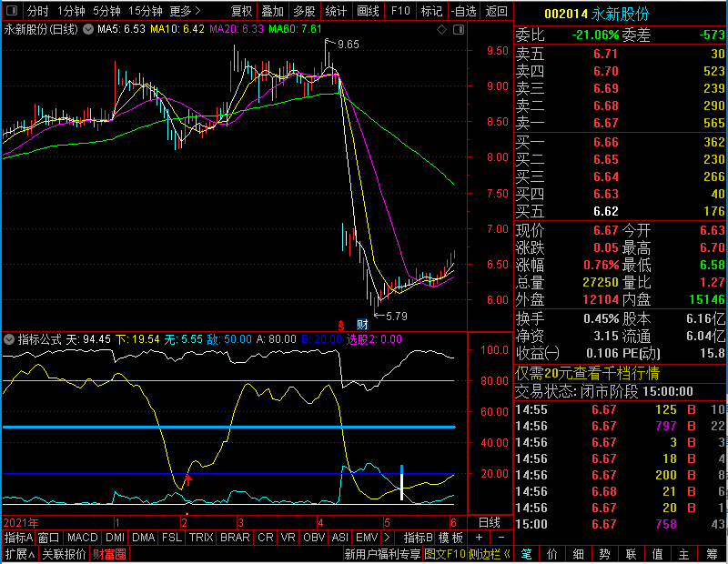Open F10 company info

[400, 11]
